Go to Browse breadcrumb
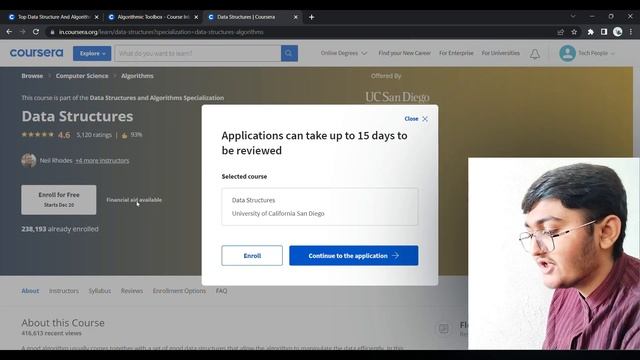This screenshot has height=360, width=640. click(32, 76)
